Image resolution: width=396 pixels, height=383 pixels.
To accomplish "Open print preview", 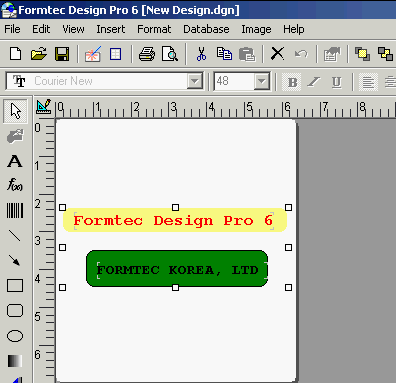I will [170, 54].
